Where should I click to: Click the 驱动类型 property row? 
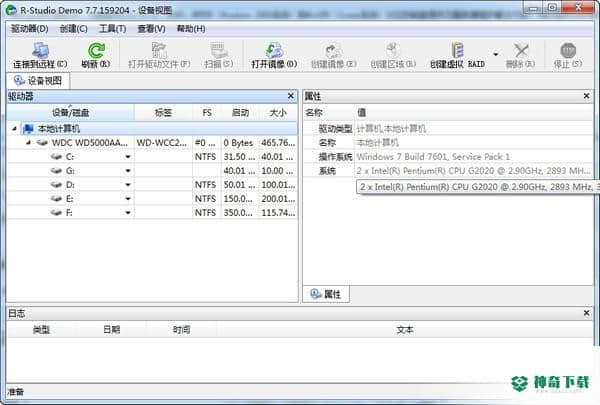coord(448,129)
